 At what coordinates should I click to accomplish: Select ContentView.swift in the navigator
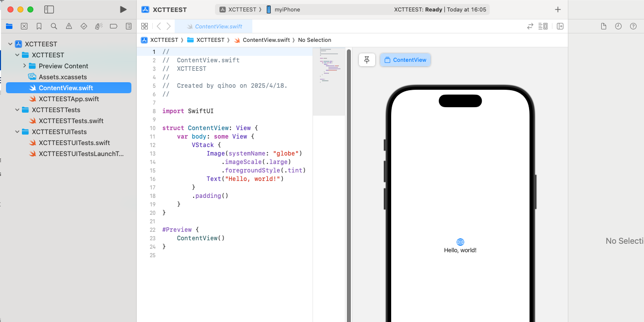(x=69, y=88)
